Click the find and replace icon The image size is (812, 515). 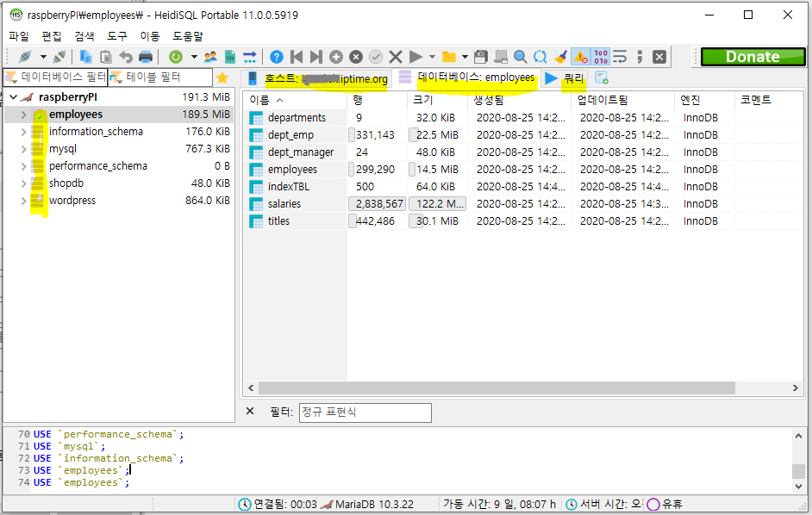(540, 57)
